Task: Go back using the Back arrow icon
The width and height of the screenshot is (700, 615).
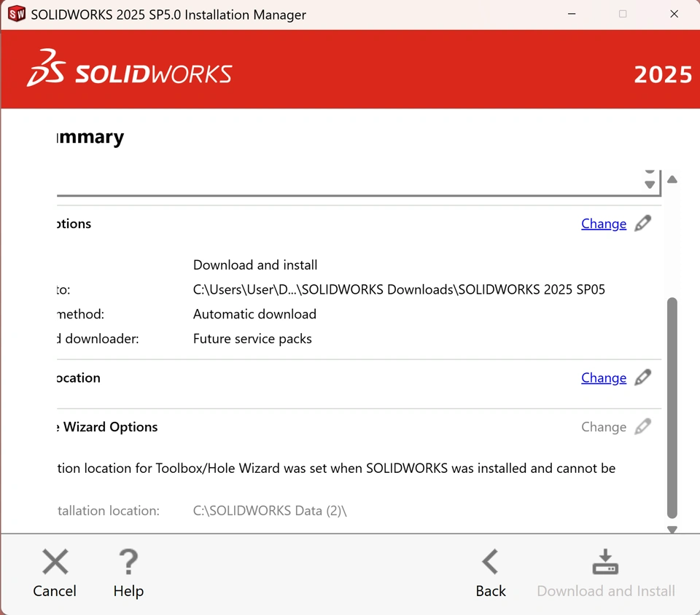Action: [490, 563]
